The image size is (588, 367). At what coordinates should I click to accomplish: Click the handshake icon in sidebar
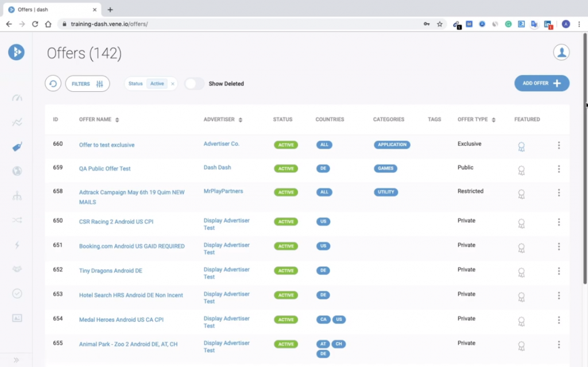click(17, 269)
